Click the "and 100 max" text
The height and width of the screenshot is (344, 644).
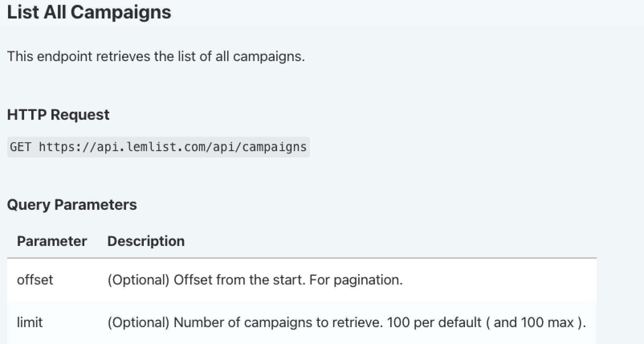pyautogui.click(x=534, y=322)
